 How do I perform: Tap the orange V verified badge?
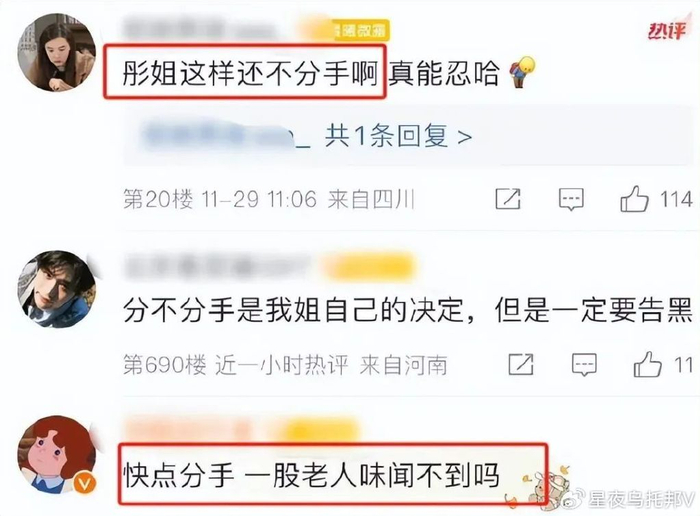click(x=84, y=483)
